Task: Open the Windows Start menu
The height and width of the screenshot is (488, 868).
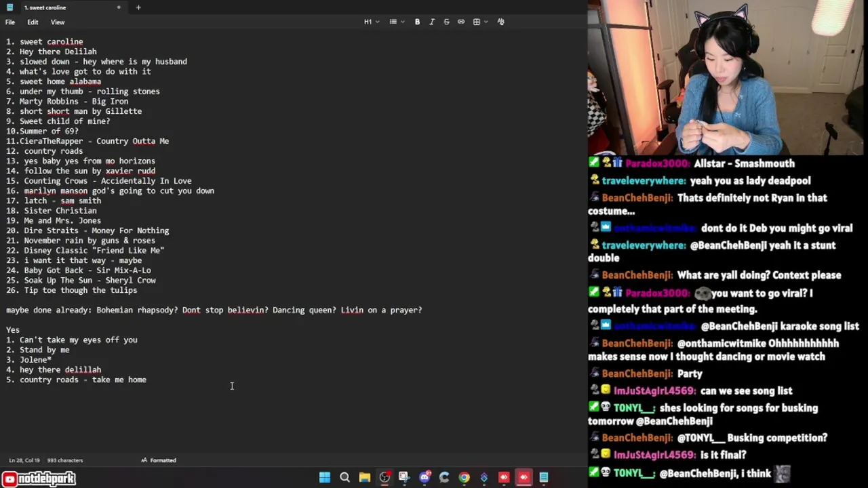Action: [x=325, y=477]
